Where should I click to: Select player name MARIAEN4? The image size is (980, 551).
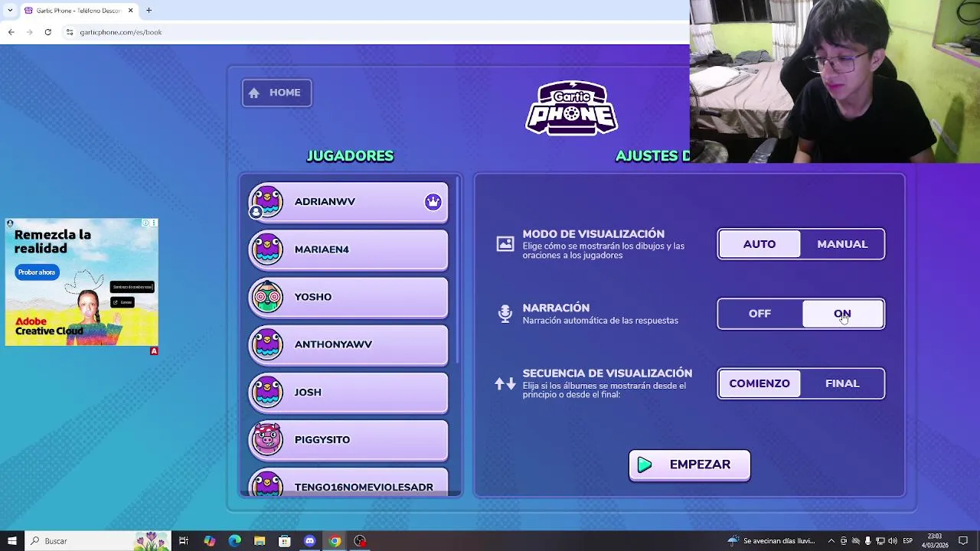tap(322, 249)
